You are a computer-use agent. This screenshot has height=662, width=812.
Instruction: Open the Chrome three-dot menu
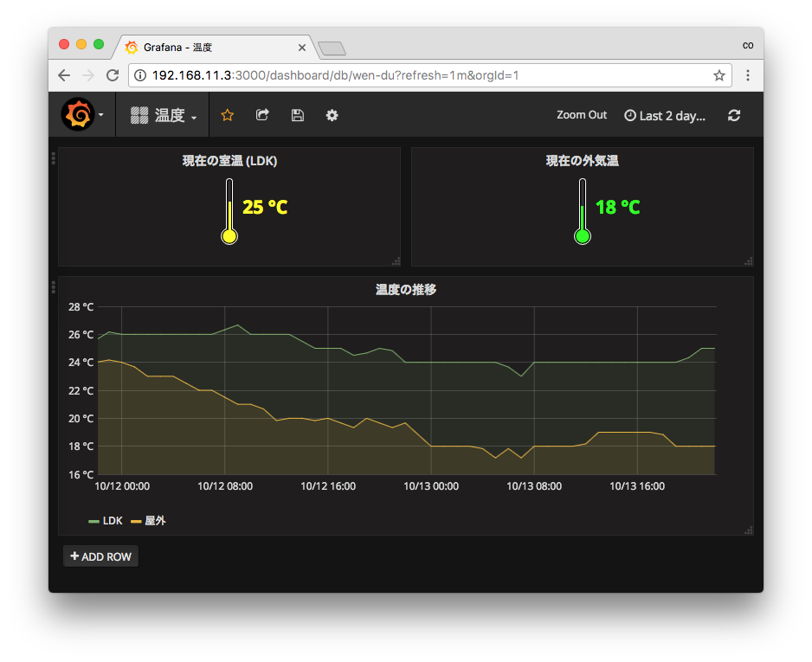[x=748, y=75]
